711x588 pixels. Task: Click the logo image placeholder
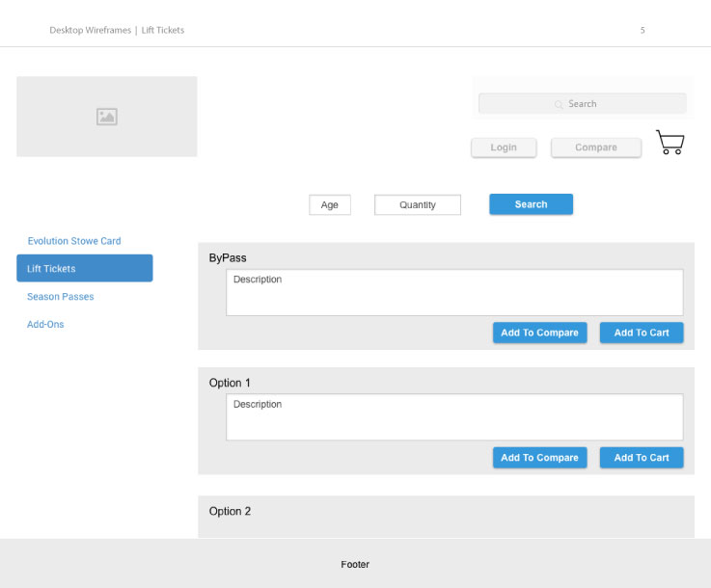coord(107,117)
